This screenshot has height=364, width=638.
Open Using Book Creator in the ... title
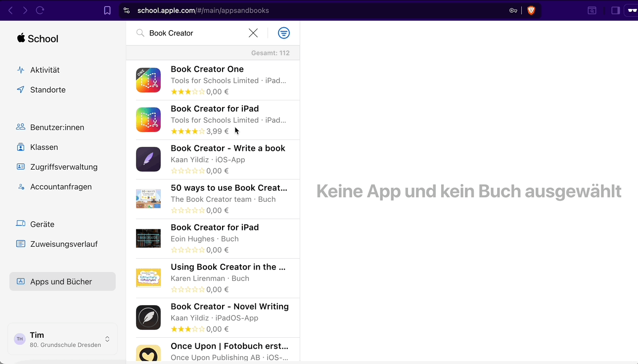[x=228, y=267]
